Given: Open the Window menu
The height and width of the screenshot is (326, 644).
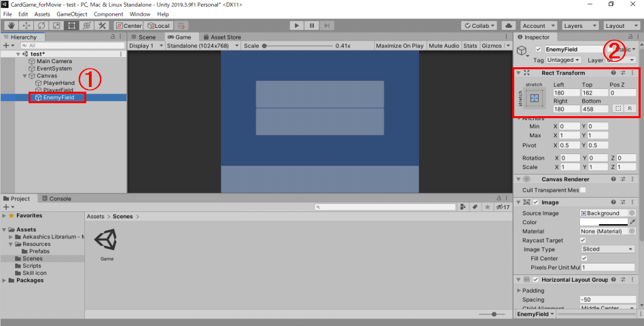Looking at the screenshot, I should pyautogui.click(x=140, y=14).
